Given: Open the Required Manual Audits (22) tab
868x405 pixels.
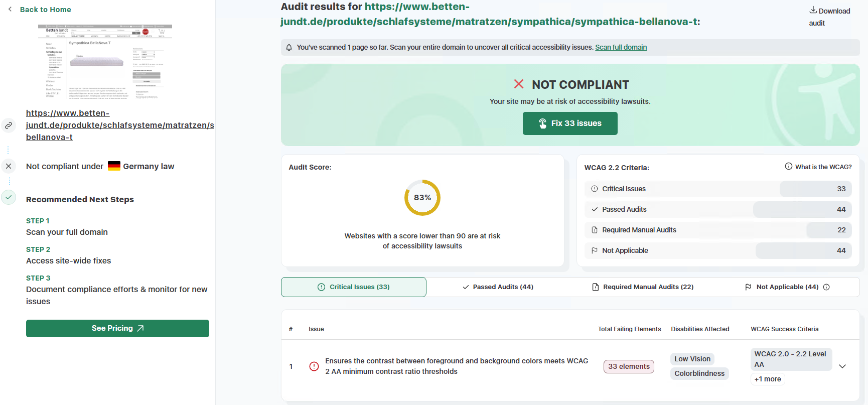Looking at the screenshot, I should click(x=643, y=287).
